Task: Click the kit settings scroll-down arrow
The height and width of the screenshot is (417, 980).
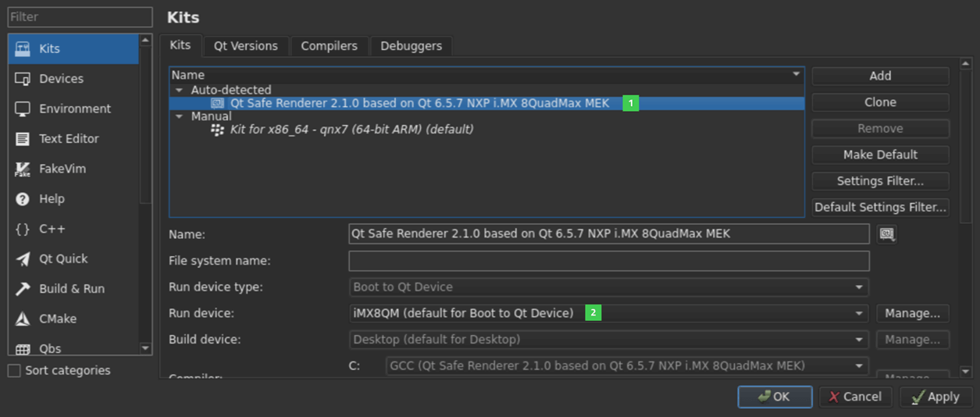Action: point(966,372)
